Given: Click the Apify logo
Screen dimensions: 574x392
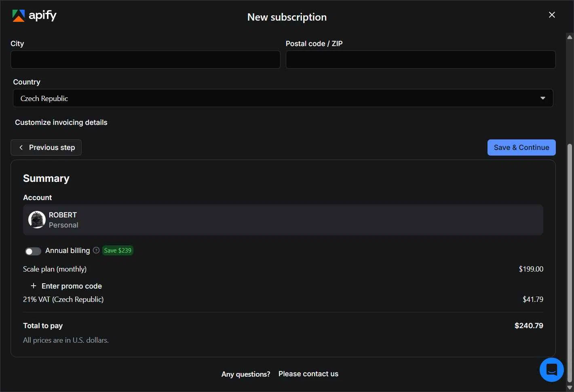Looking at the screenshot, I should (x=34, y=15).
